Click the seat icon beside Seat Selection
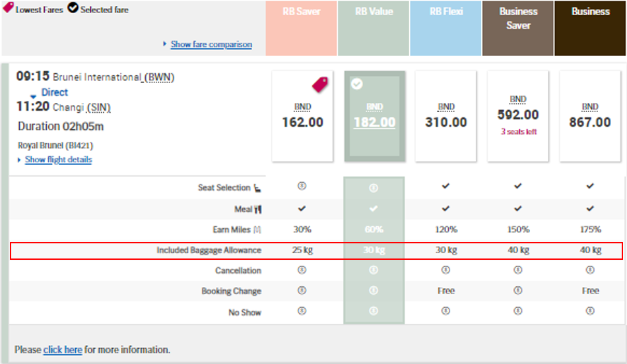This screenshot has width=627, height=364. point(257,188)
